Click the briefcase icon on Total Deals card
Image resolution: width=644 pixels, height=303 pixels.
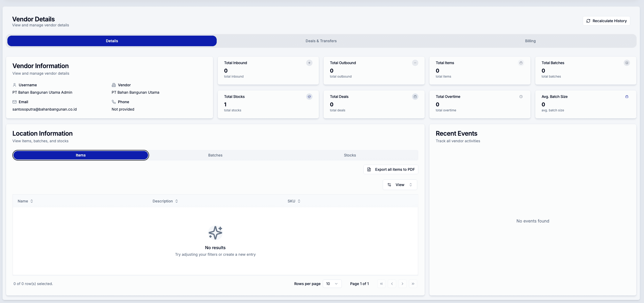point(415,97)
